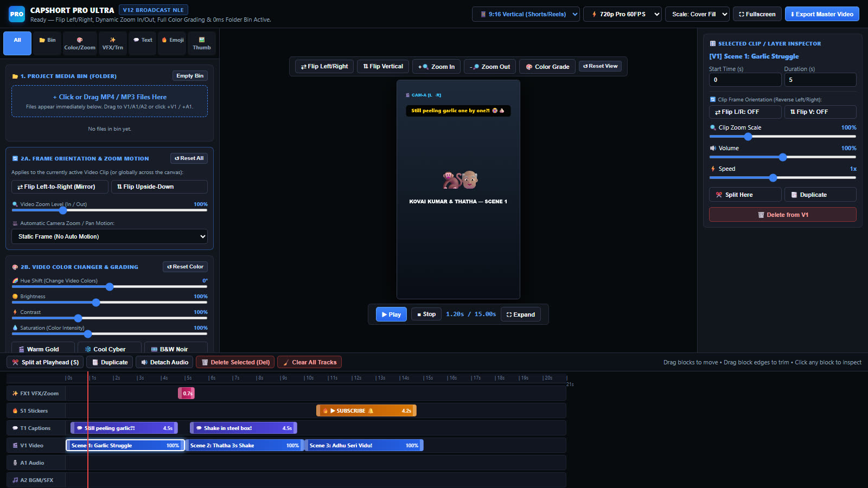
Task: Select the Emoji tab
Action: [x=173, y=43]
